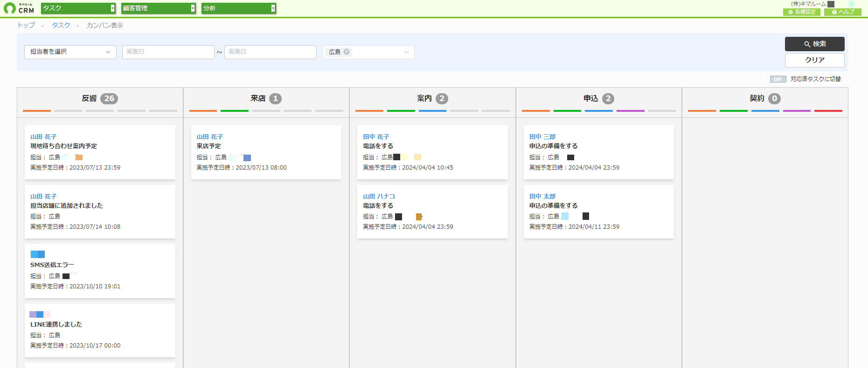This screenshot has width=868, height=368.
Task: Open 山田 ハナコ customer link
Action: (379, 196)
